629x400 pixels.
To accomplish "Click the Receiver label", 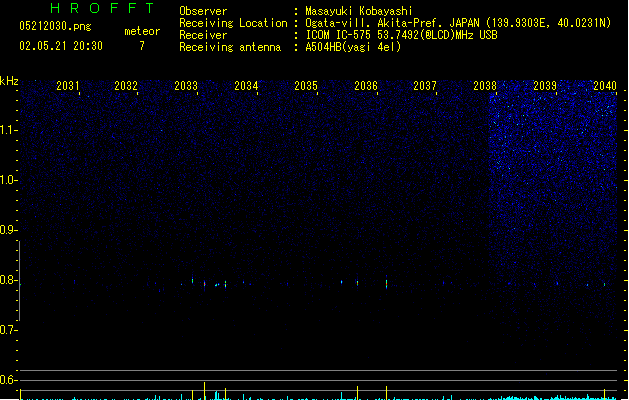I will (x=203, y=35).
